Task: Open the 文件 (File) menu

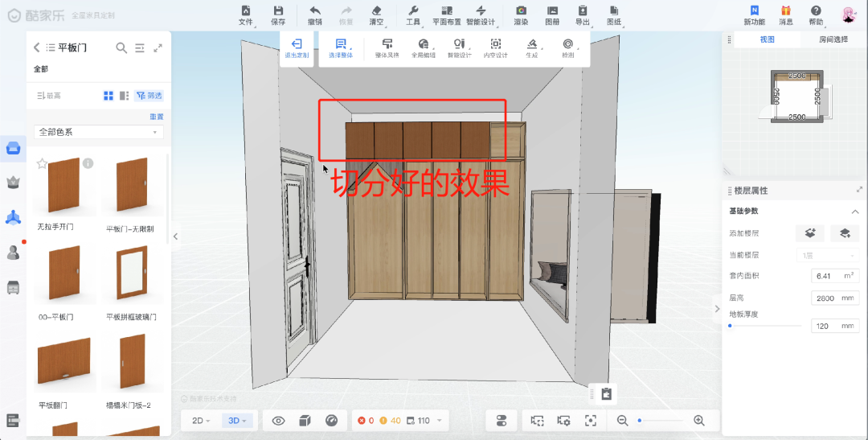Action: (246, 15)
